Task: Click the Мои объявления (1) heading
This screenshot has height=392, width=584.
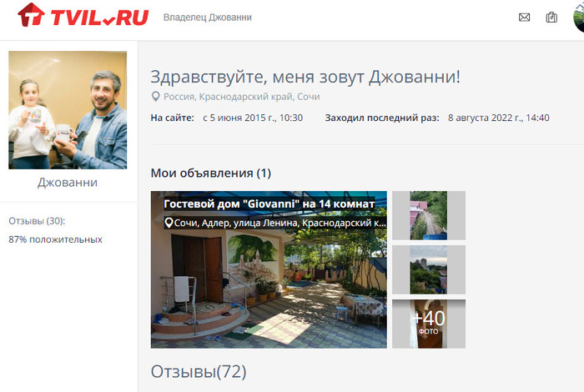Action: click(211, 173)
